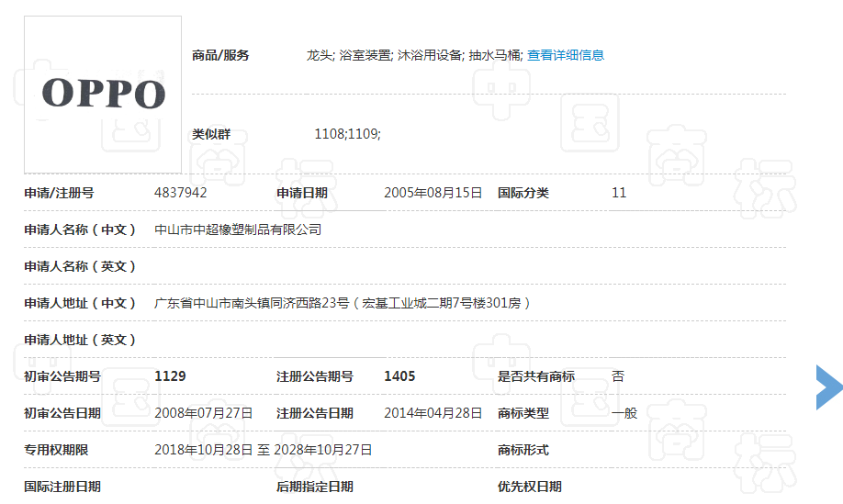The height and width of the screenshot is (504, 843).
Task: Select preliminary announcement date 2008年07月27日
Action: 203,413
